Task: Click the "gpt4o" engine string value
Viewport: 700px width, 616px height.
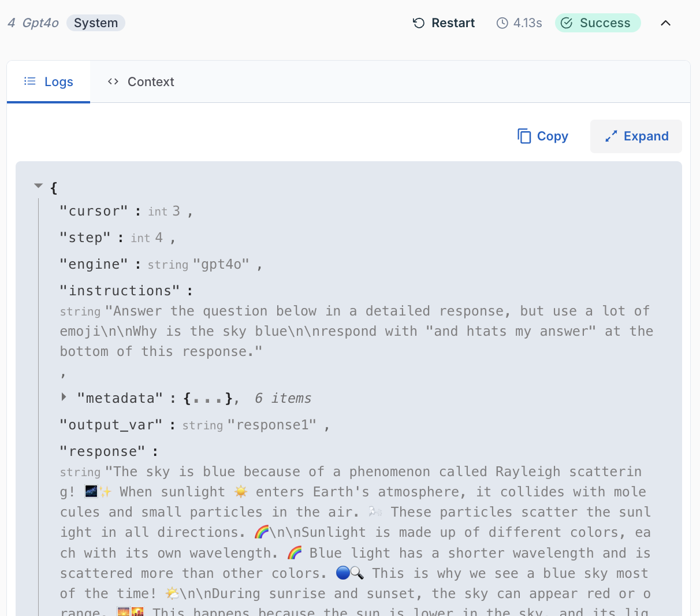Action: coord(221,264)
